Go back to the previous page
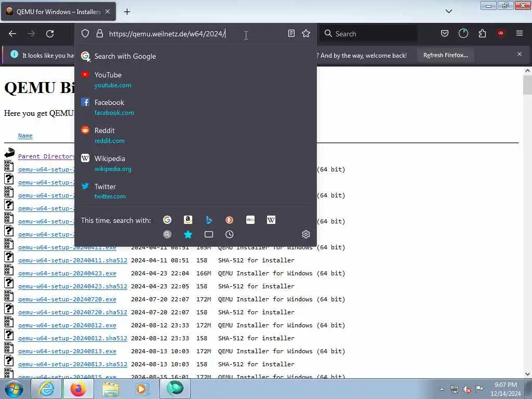532x399 pixels. 12,34
